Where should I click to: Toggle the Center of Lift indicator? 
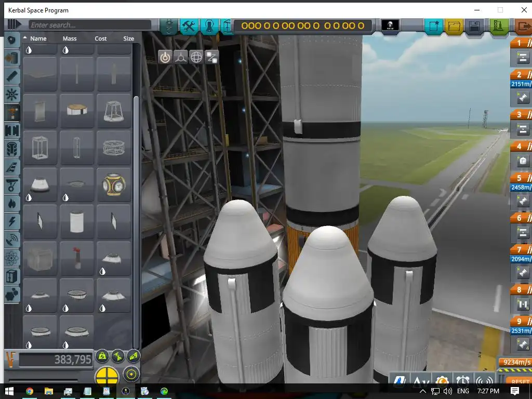(x=134, y=356)
